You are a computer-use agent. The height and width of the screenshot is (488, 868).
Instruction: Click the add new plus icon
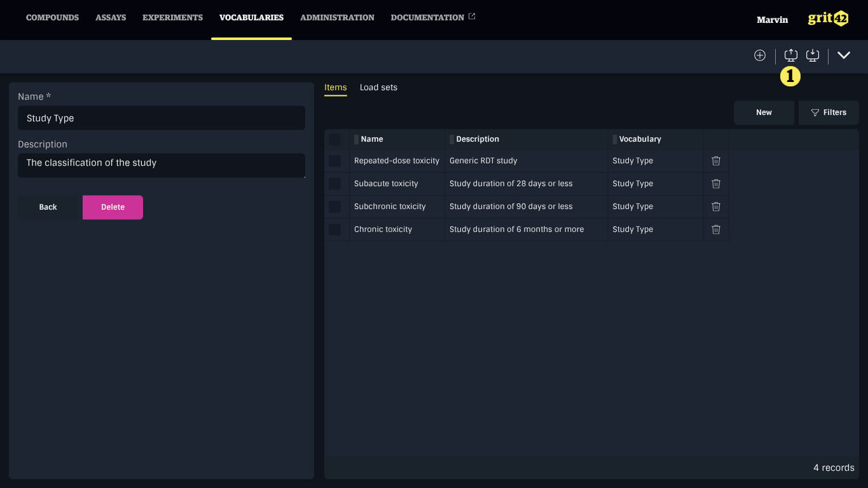(x=760, y=55)
